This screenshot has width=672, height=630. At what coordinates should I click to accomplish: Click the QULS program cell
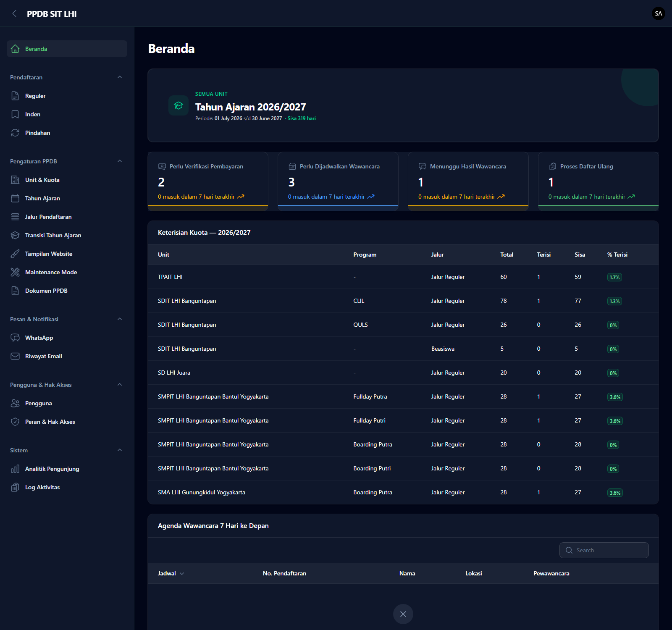click(x=360, y=325)
